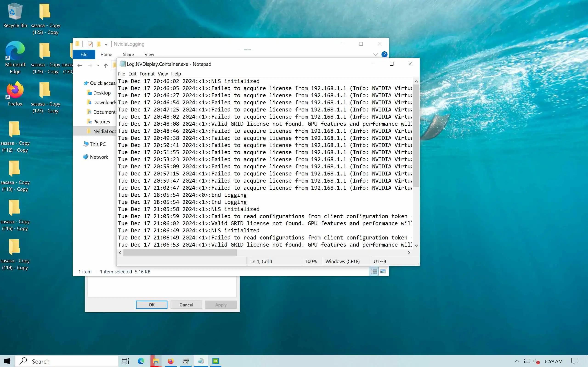The width and height of the screenshot is (588, 367).
Task: Open the Format menu in Notepad
Action: tap(147, 74)
